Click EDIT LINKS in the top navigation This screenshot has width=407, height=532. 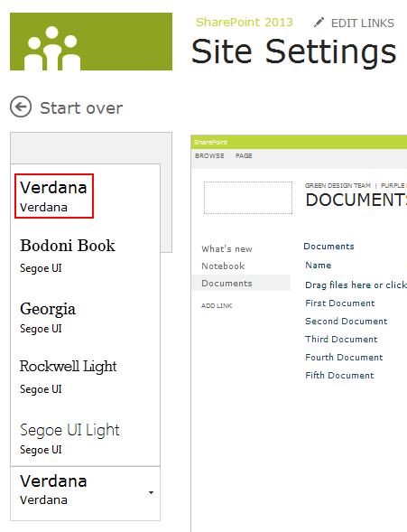pos(362,23)
